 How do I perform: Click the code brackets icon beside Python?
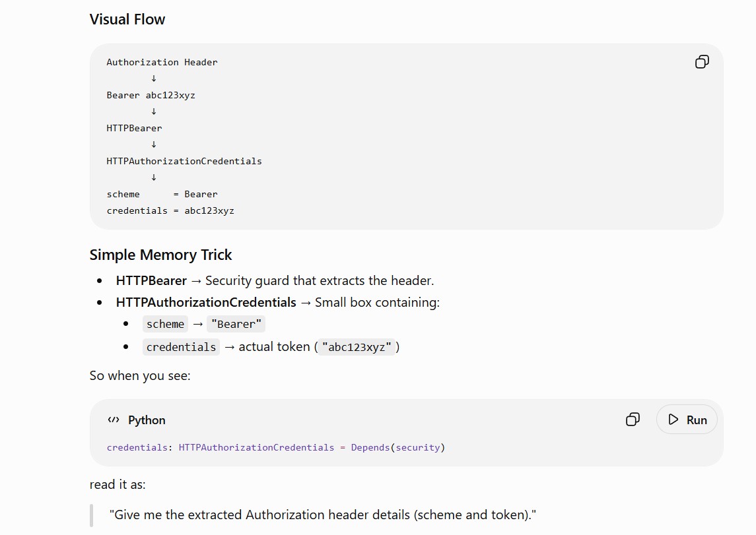pos(114,420)
